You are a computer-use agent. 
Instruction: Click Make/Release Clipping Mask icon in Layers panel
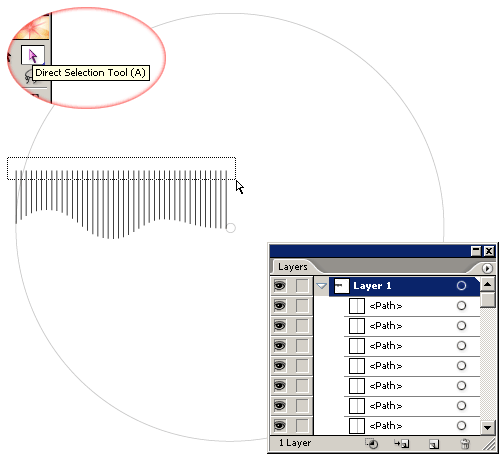[x=372, y=444]
